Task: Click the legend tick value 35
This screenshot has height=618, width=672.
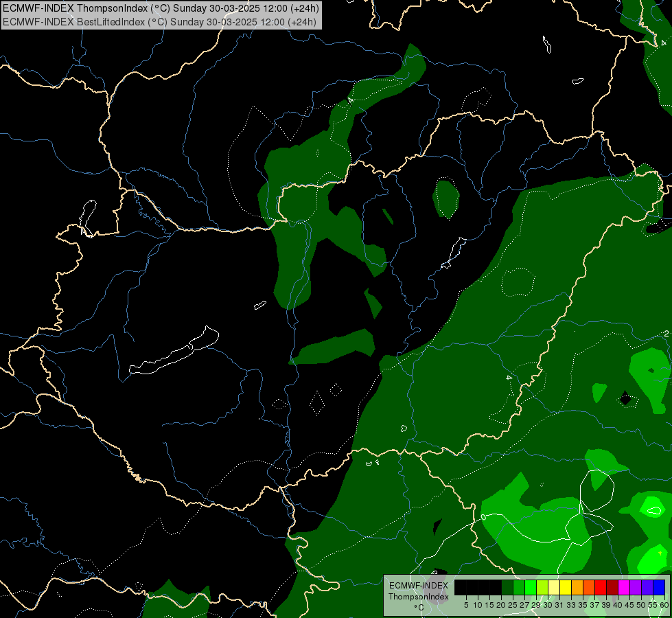Action: 583,605
